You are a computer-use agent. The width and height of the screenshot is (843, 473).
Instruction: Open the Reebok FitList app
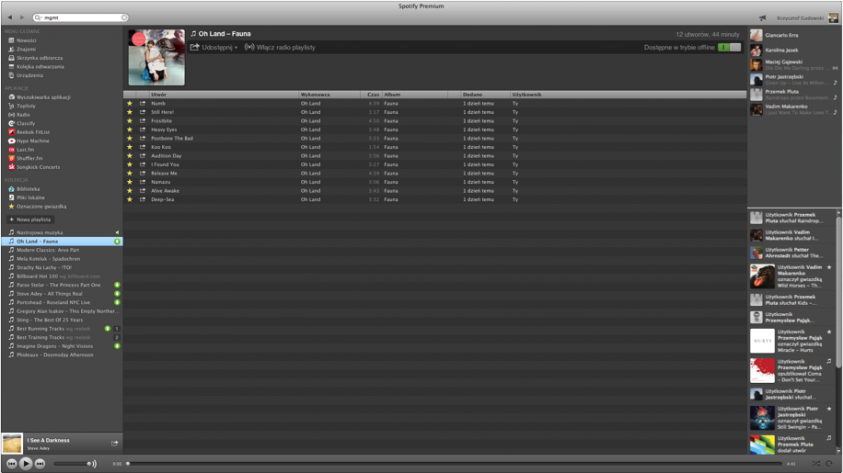32,132
